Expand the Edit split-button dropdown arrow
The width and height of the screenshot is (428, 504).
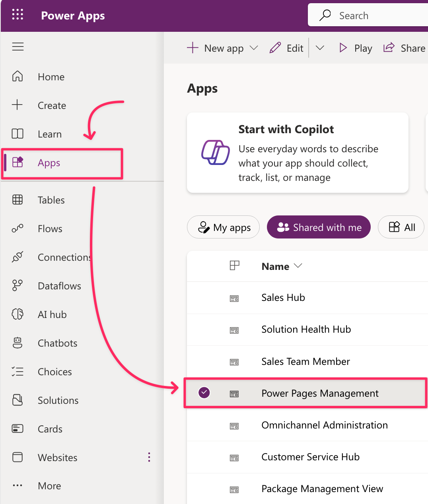[320, 48]
